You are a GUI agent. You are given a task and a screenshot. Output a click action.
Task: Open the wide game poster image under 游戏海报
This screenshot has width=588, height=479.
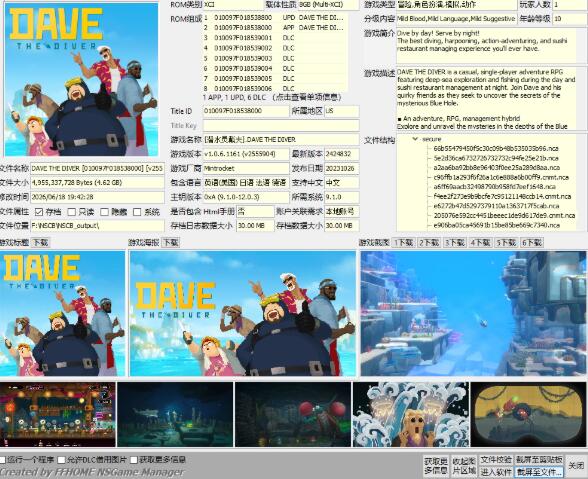tap(243, 313)
